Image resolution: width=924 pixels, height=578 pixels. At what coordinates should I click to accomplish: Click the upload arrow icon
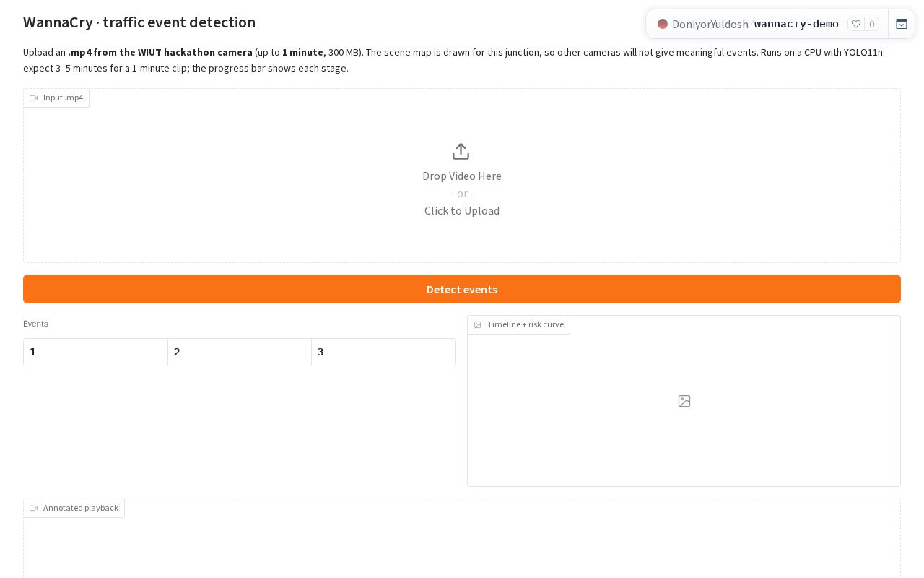click(x=461, y=151)
